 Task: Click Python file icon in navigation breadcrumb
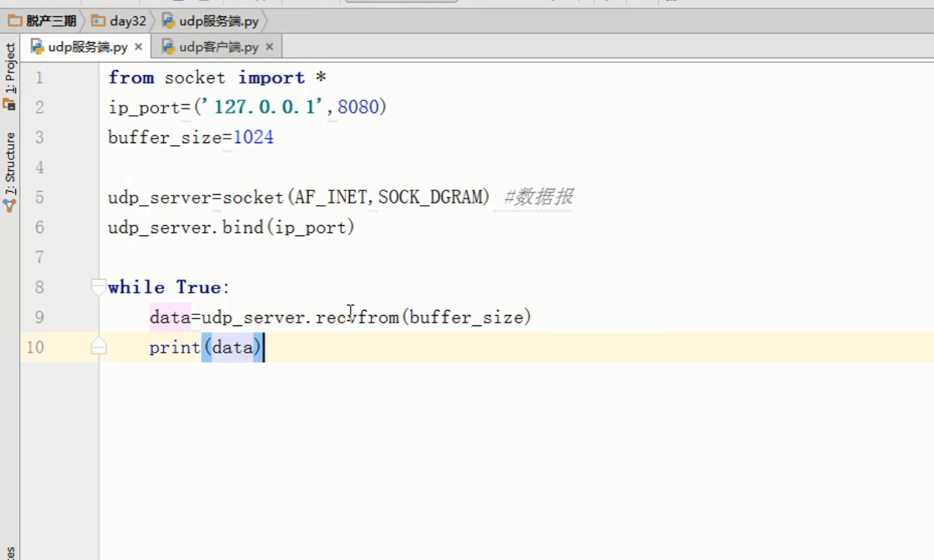pyautogui.click(x=169, y=21)
